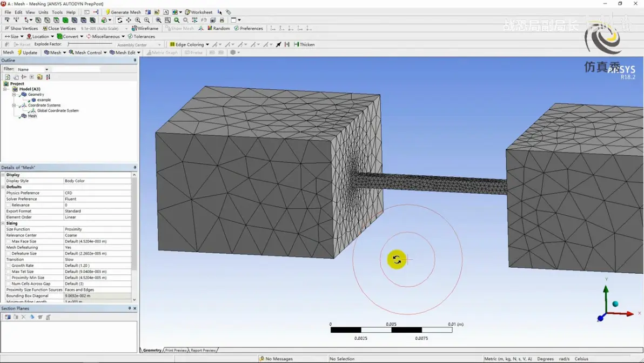Click the details panel scroll-down arrow
Image resolution: width=644 pixels, height=363 pixels.
[135, 300]
